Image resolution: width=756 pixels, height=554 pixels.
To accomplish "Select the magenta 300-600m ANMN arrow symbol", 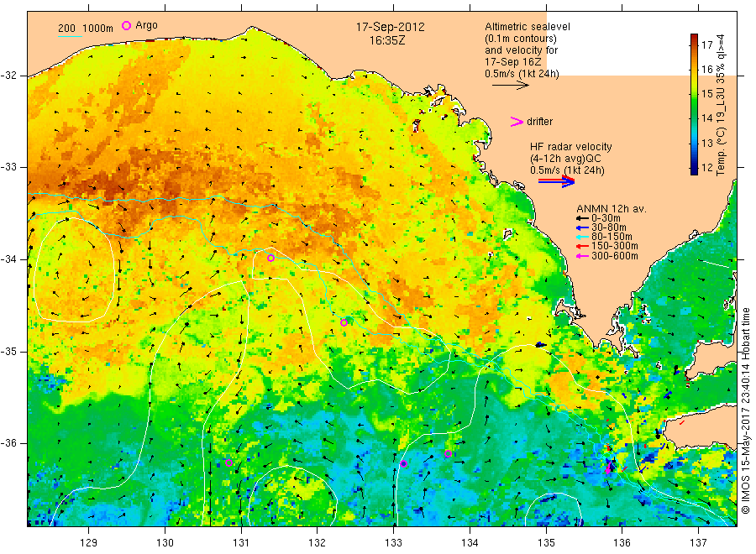I will point(582,256).
